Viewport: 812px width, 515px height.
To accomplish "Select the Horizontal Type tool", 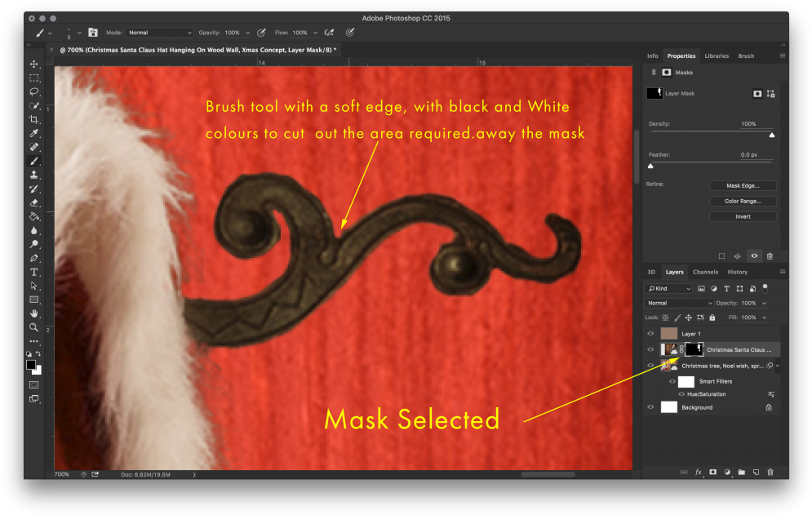I will point(34,272).
